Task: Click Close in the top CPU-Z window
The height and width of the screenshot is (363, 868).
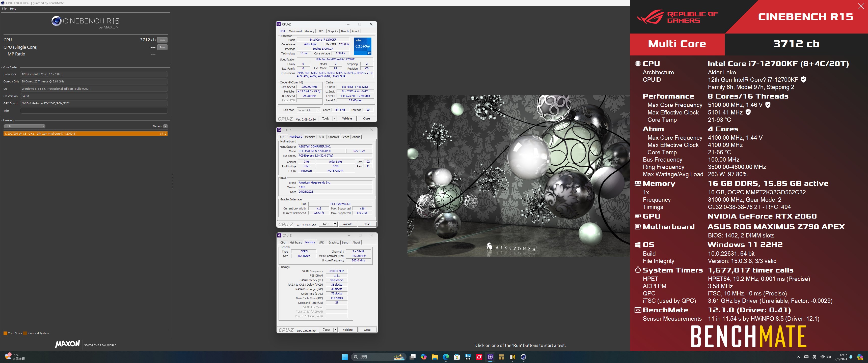Action: click(x=366, y=118)
